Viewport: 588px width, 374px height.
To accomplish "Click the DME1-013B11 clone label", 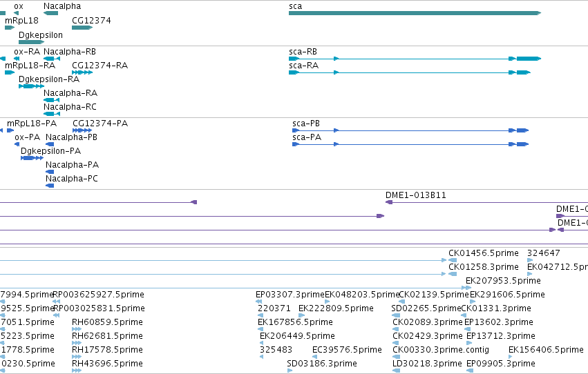I will pyautogui.click(x=416, y=195).
